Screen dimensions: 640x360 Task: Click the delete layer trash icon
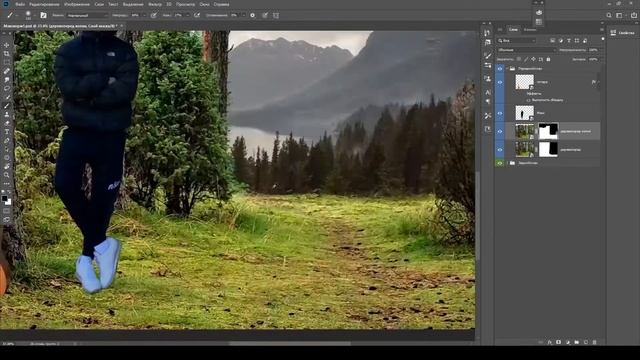pos(594,342)
